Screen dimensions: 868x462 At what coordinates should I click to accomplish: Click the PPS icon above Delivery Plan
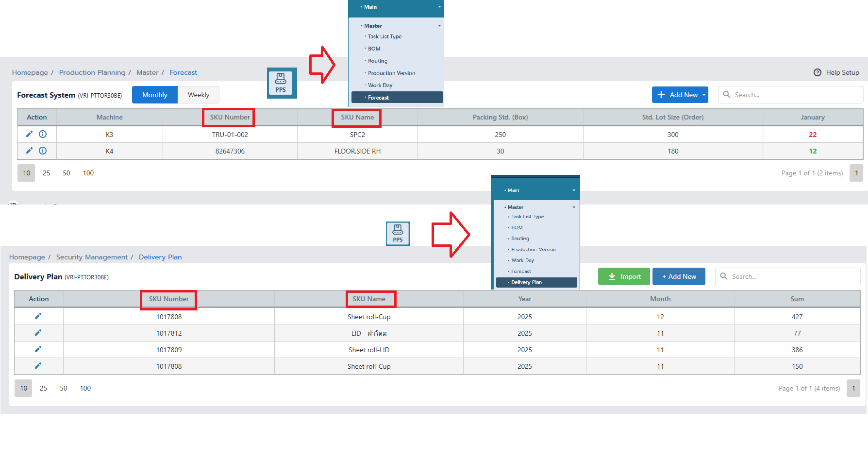tap(398, 234)
